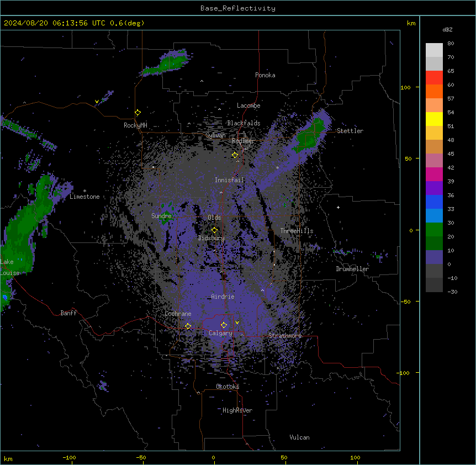Screen dimensions: 476x465
Task: Select the Okotoks label
Action: click(x=228, y=387)
